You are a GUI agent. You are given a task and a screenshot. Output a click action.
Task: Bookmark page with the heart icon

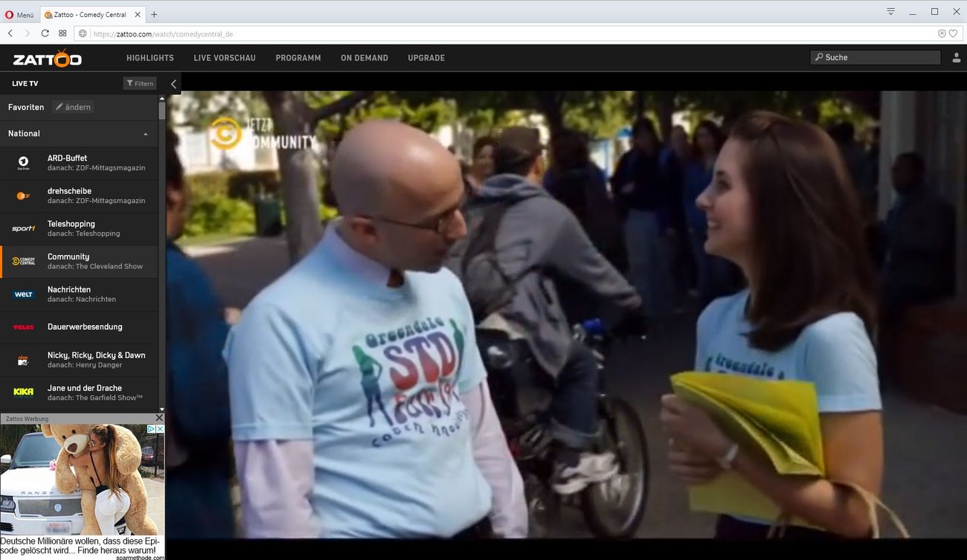[953, 33]
